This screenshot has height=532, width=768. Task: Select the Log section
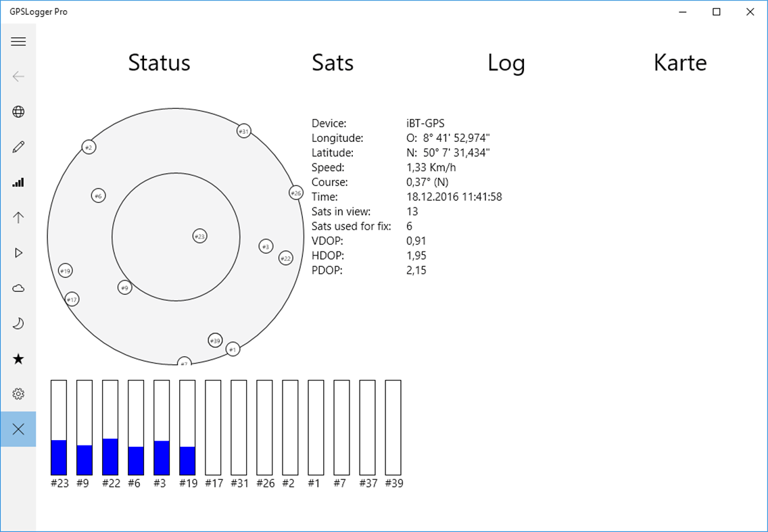tap(506, 62)
